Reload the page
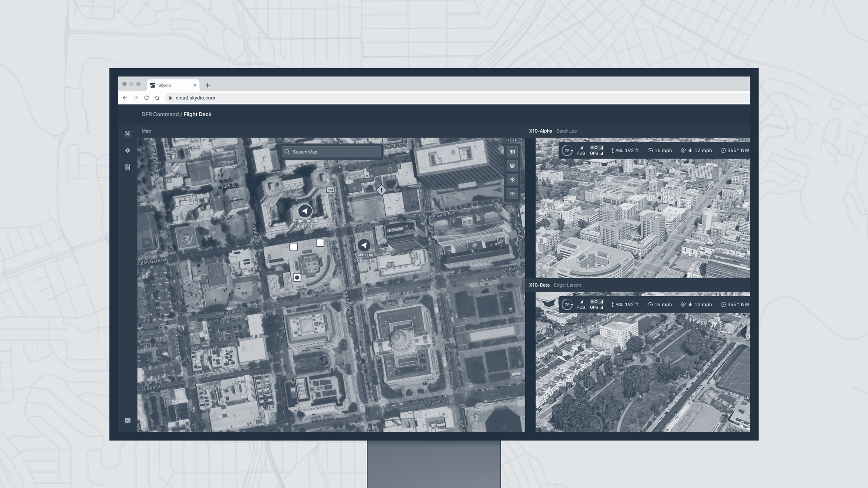 (x=146, y=98)
